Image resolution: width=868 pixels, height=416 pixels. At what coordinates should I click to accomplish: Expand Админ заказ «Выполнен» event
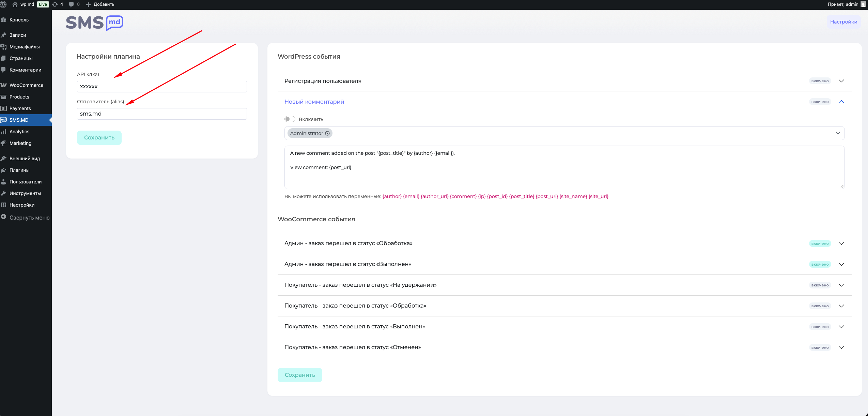click(x=841, y=264)
